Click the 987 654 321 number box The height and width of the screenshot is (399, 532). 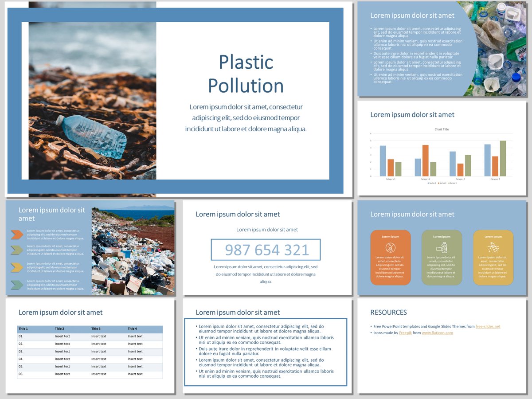tap(266, 250)
